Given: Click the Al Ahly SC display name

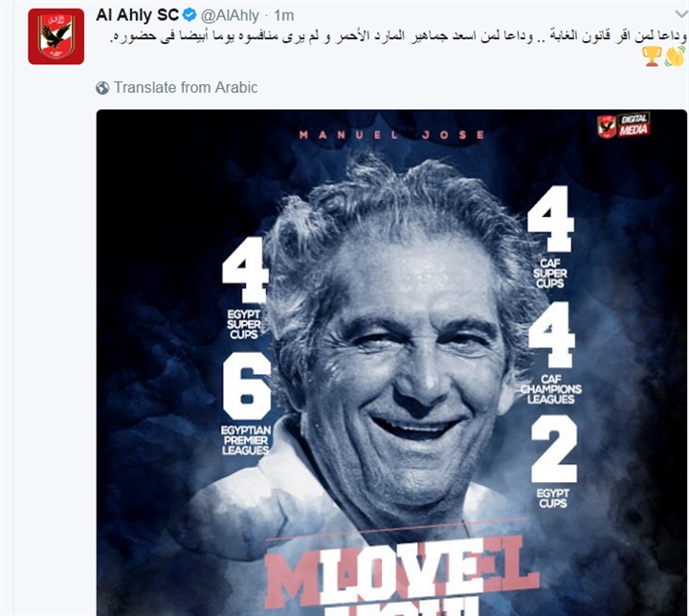Looking at the screenshot, I should [137, 15].
